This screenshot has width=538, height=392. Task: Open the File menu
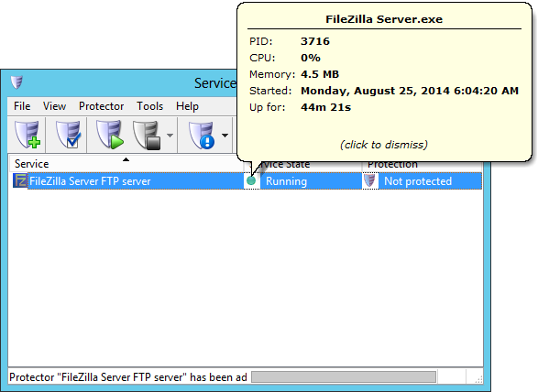pyautogui.click(x=22, y=106)
